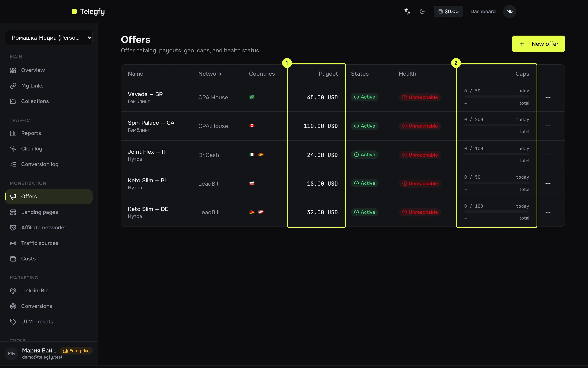588x368 pixels.
Task: Click the Payout column header
Action: pos(328,74)
